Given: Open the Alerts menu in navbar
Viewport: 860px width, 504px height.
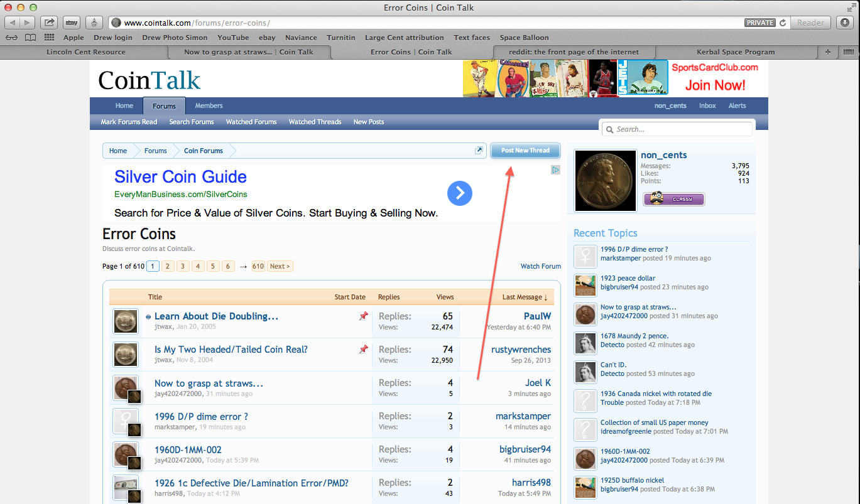Looking at the screenshot, I should pos(737,105).
